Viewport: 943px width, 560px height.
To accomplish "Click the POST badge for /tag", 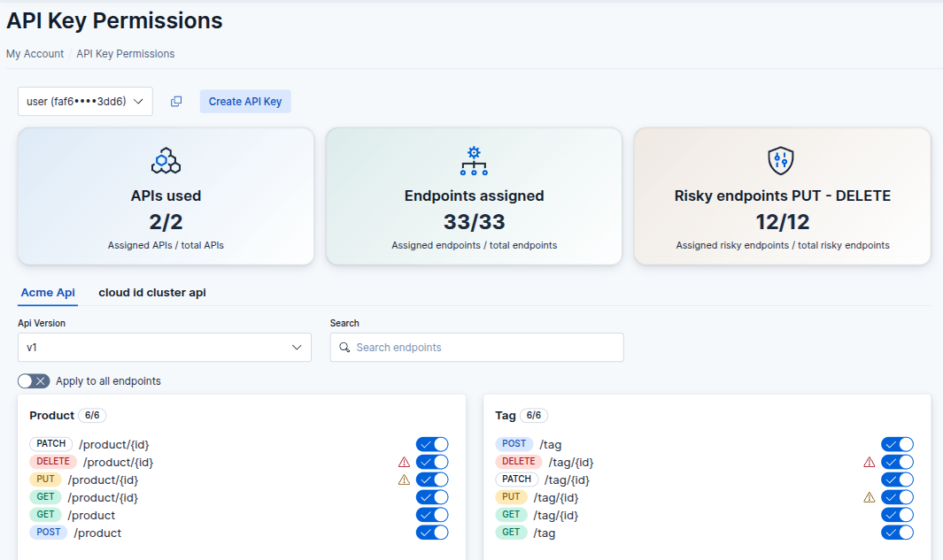I will (514, 444).
